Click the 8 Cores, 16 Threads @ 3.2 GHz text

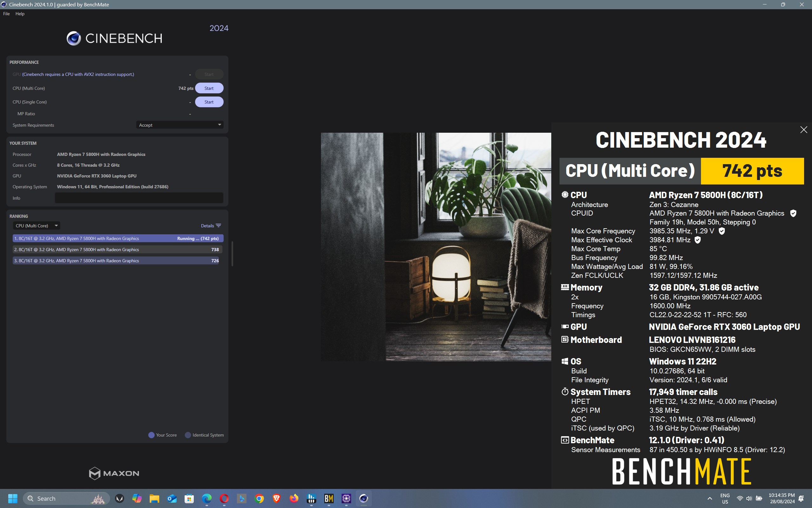[88, 165]
